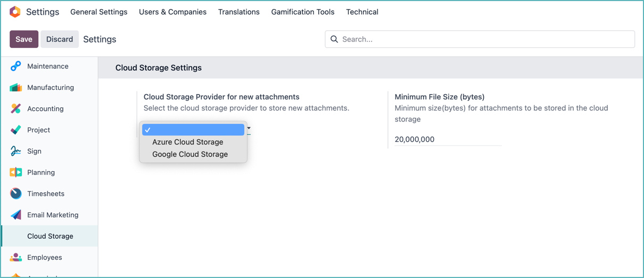644x278 pixels.
Task: Click the search magnifier icon
Action: (334, 39)
